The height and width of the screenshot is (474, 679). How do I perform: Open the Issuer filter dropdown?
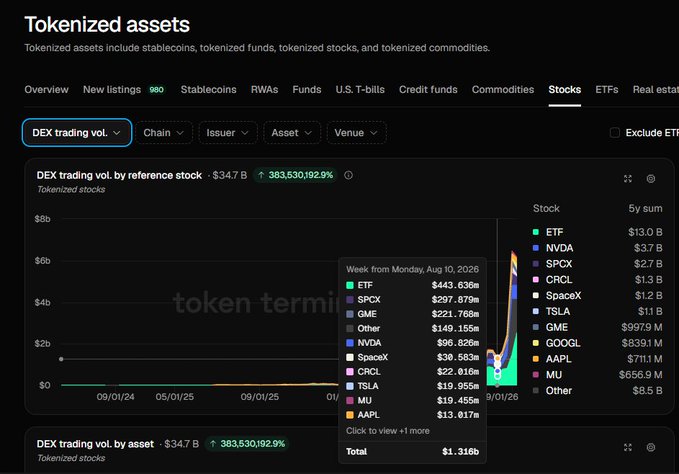(228, 132)
